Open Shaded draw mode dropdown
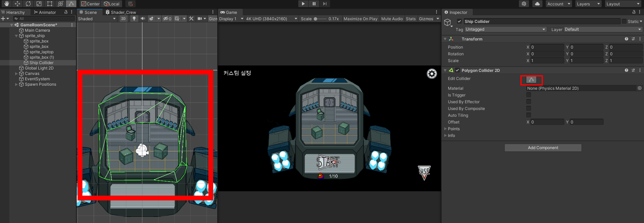Viewport: 644px width, 223px height. coord(97,19)
